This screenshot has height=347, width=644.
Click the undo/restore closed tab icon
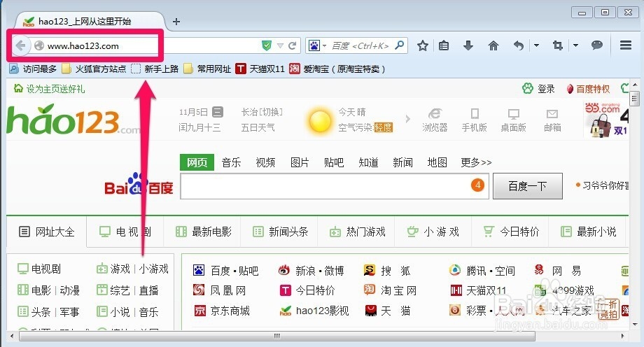(519, 45)
